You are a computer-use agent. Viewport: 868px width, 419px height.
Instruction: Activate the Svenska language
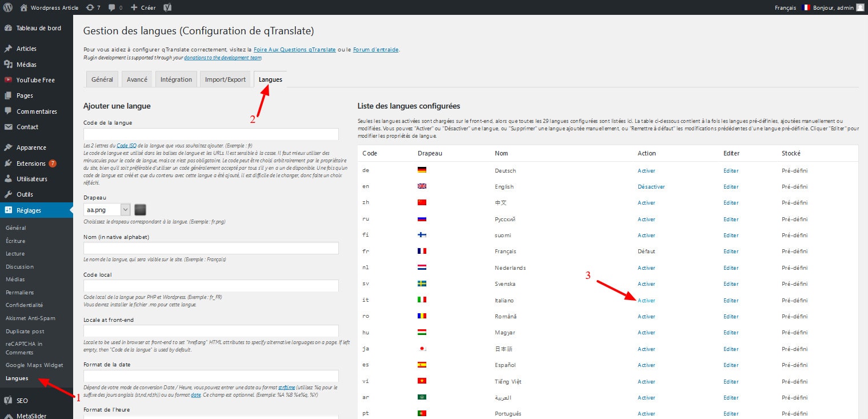pos(646,284)
